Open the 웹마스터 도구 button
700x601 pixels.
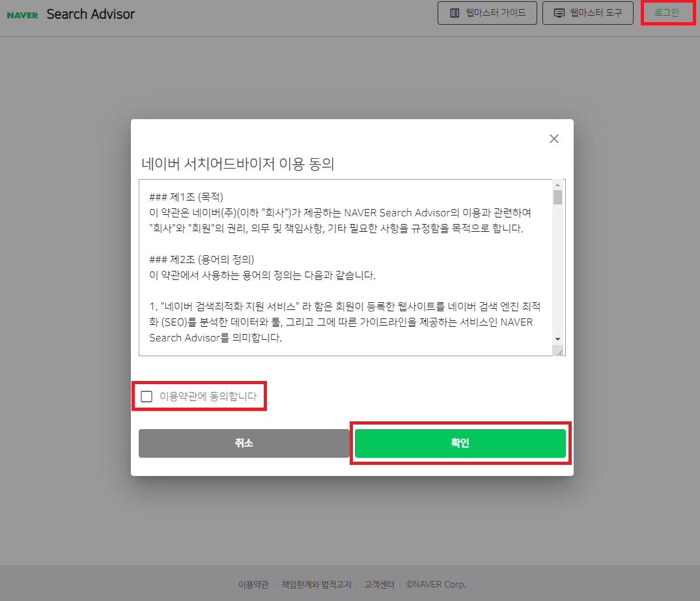tap(587, 13)
